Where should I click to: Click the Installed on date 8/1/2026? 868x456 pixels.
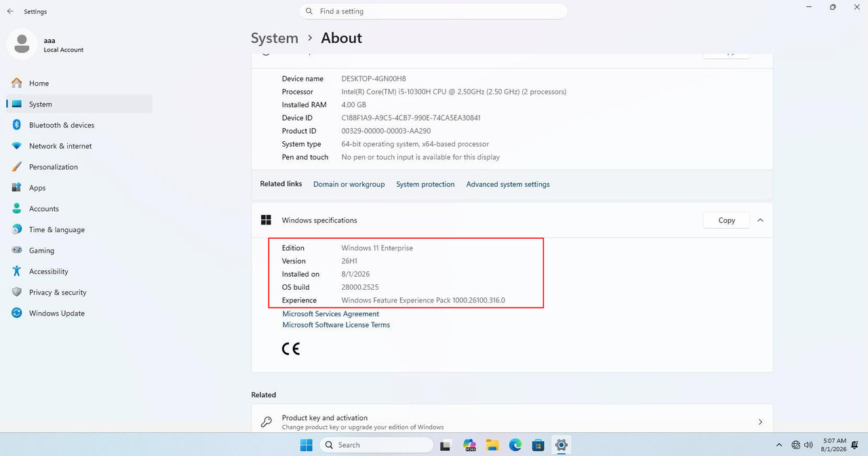click(355, 274)
